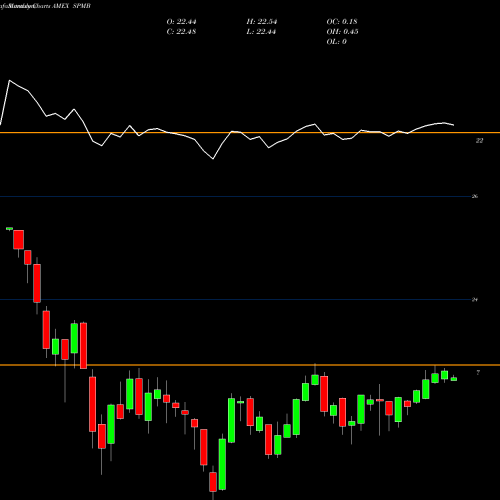This screenshot has width=500, height=500.
Task: Click the "OL: 0" value
Action: tap(336, 42)
